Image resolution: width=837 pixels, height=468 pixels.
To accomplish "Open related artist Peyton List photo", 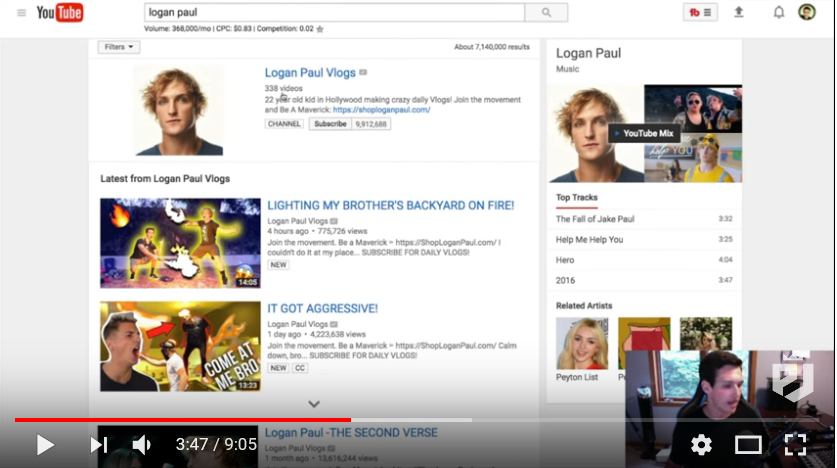I will click(582, 343).
